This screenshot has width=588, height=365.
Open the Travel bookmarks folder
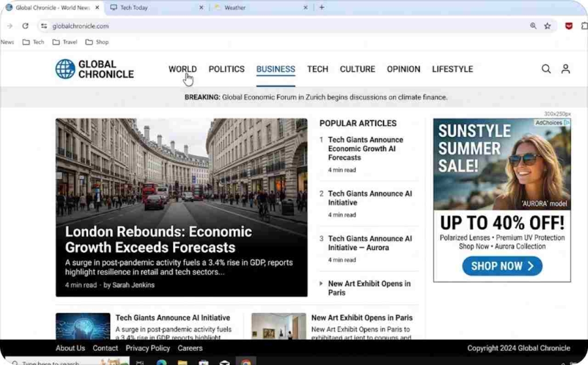point(64,42)
